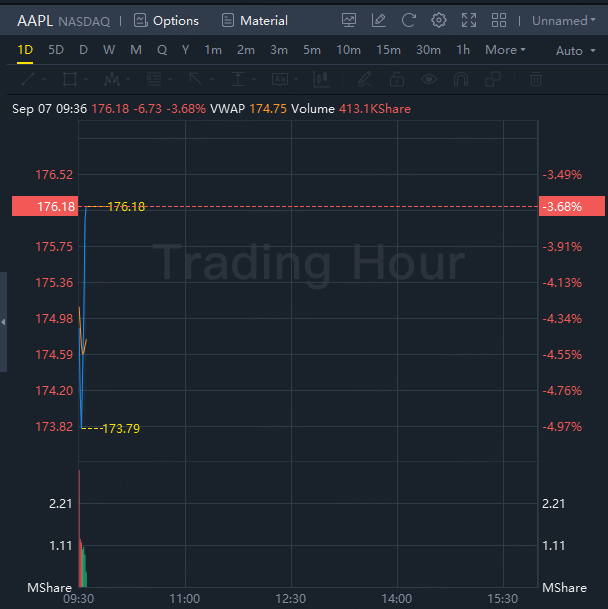Screen dimensions: 608x609
Task: Toggle drawings visibility eye icon
Action: 429,79
